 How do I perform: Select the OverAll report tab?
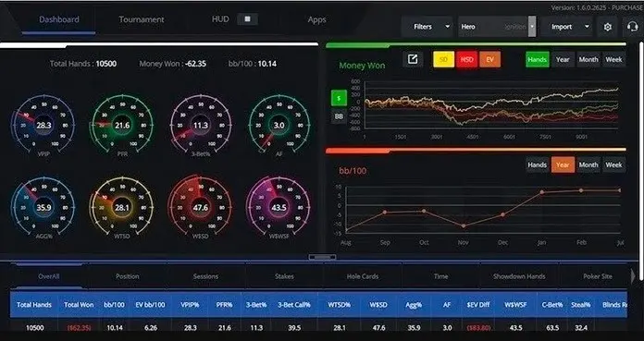48,276
